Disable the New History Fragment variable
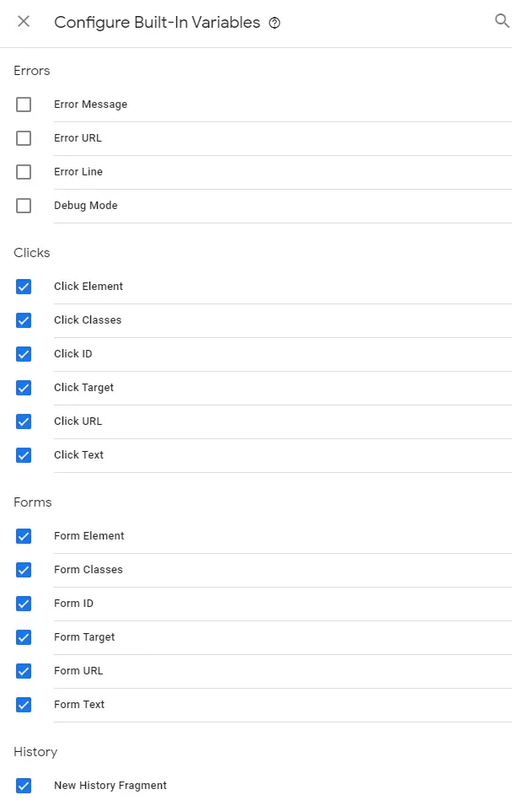 (23, 786)
